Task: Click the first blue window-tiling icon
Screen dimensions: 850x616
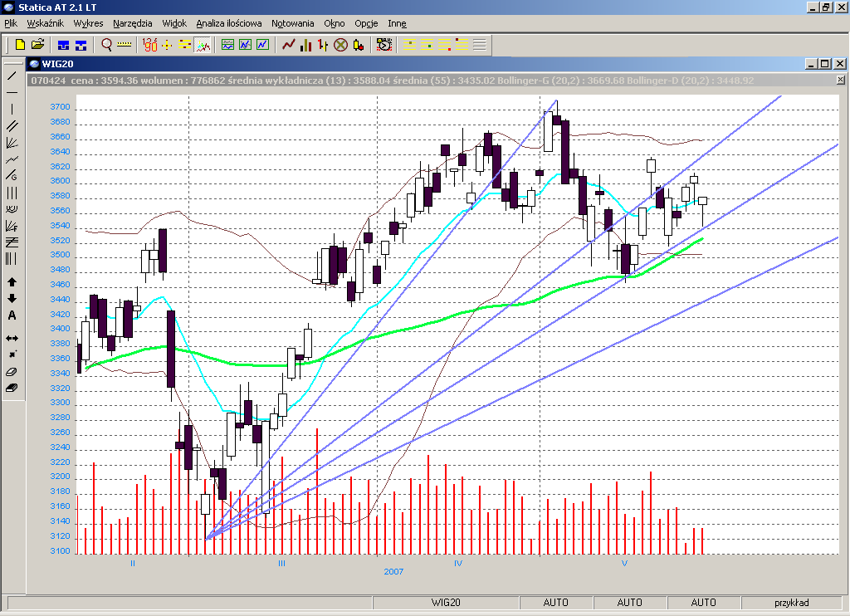Action: click(x=63, y=45)
